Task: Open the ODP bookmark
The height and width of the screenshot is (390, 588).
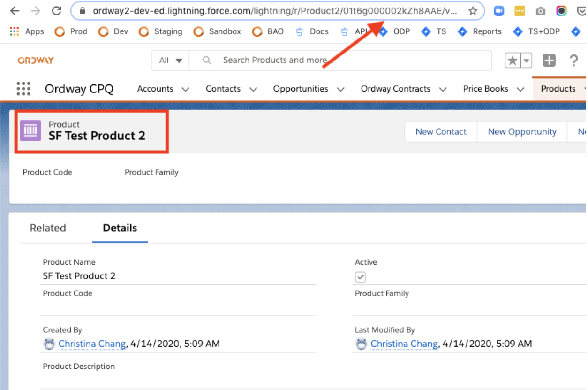Action: point(394,31)
